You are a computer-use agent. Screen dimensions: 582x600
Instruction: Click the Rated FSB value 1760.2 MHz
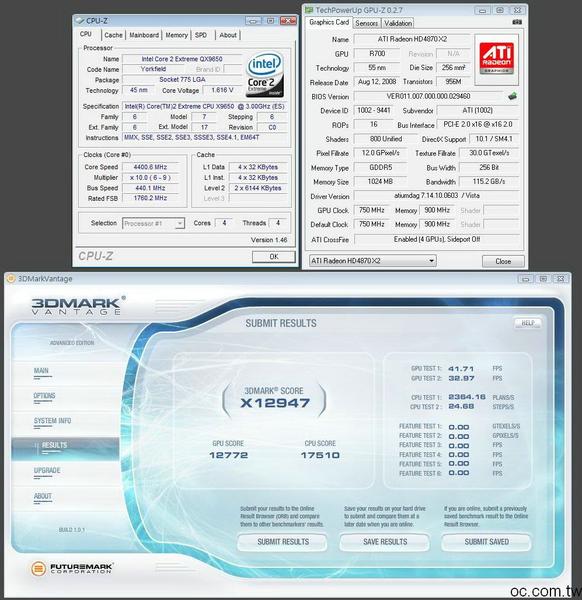coord(150,198)
